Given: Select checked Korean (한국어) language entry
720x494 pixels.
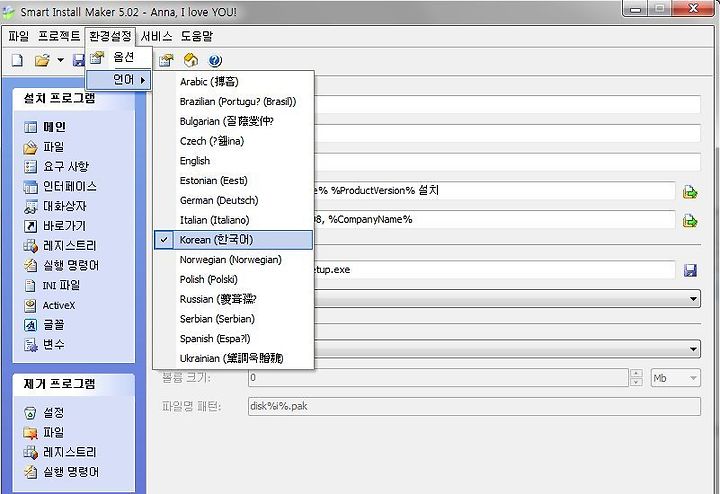Looking at the screenshot, I should coord(234,240).
